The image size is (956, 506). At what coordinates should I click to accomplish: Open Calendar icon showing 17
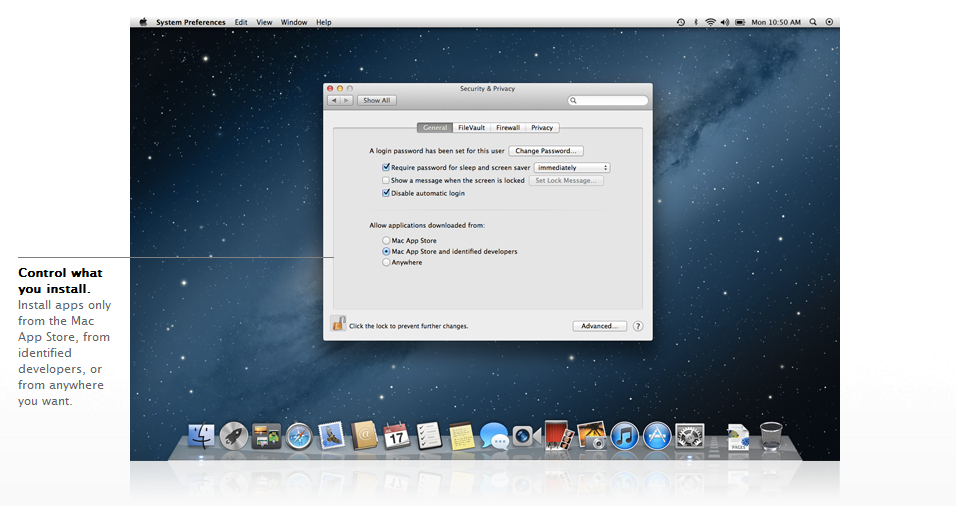coord(396,437)
